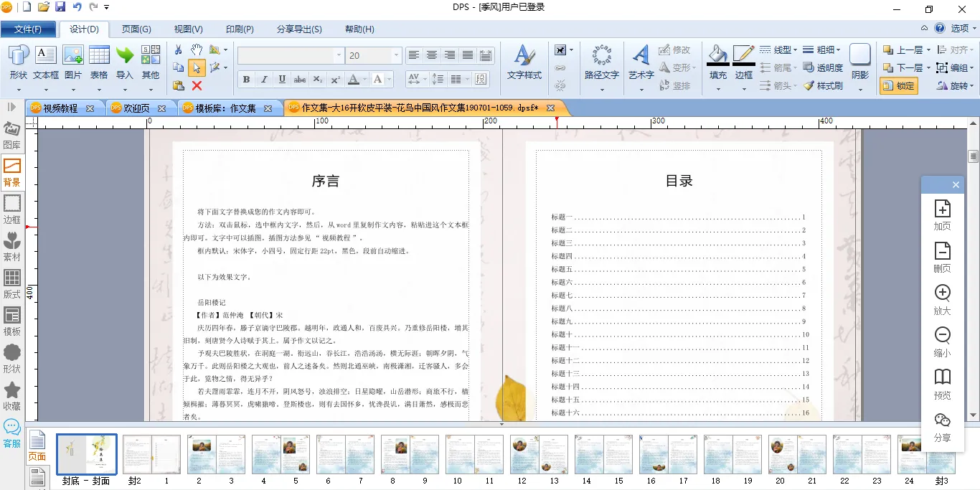Select the page 2-3 spread thumbnail

(x=216, y=454)
